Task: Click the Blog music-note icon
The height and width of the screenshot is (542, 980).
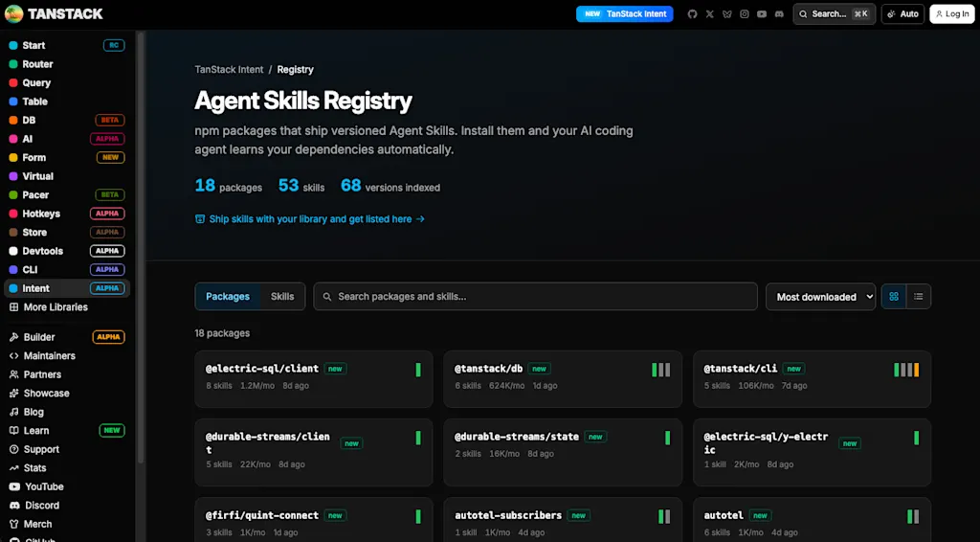Action: point(13,412)
